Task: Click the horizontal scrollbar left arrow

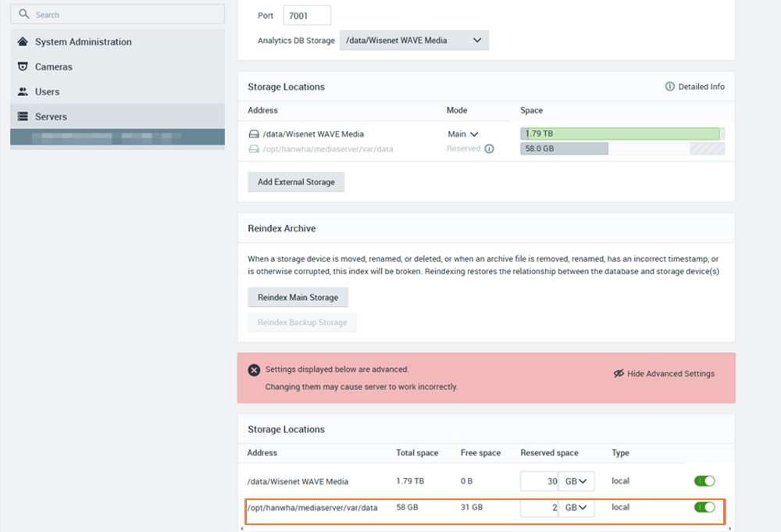Action: coord(242,529)
